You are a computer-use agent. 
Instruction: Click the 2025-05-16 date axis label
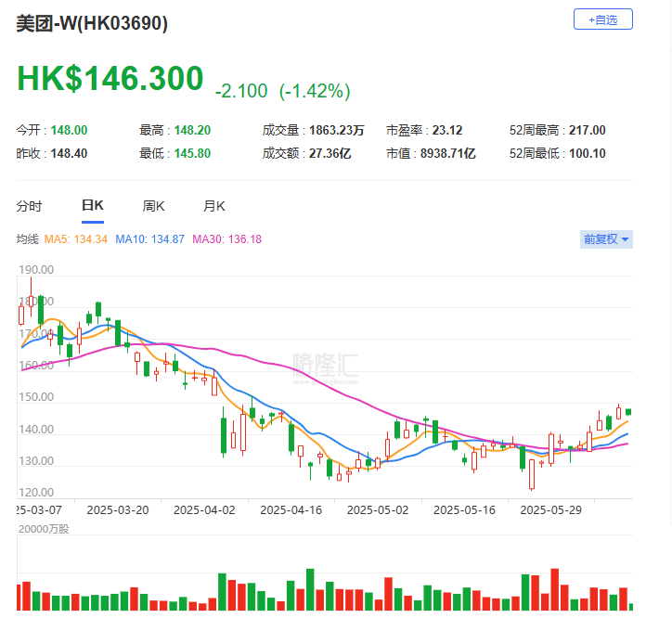point(464,510)
